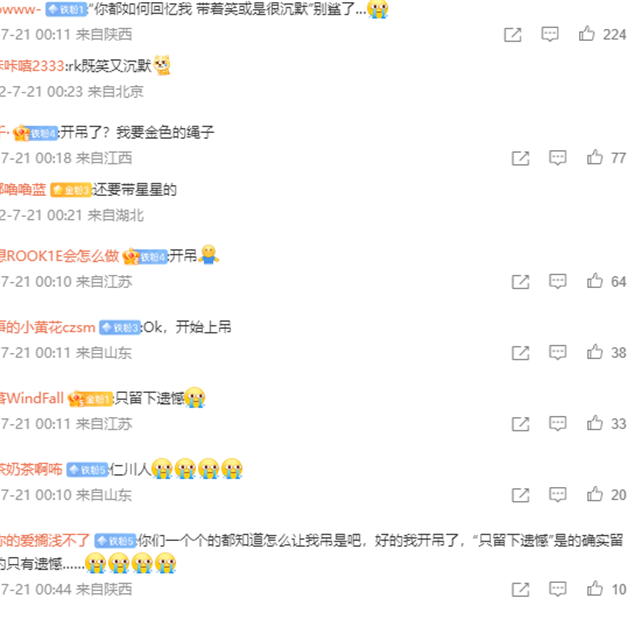Share the comment with 64 likes
The width and height of the screenshot is (640, 619).
[x=520, y=282]
